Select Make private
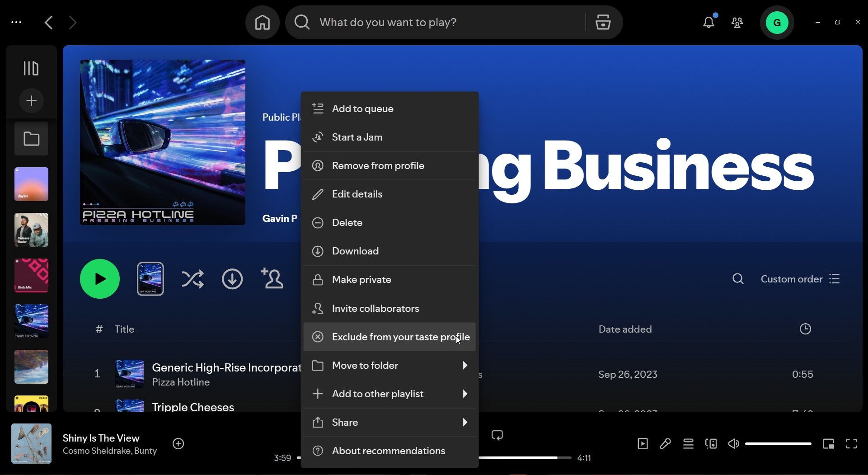868x475 pixels. pos(389,279)
